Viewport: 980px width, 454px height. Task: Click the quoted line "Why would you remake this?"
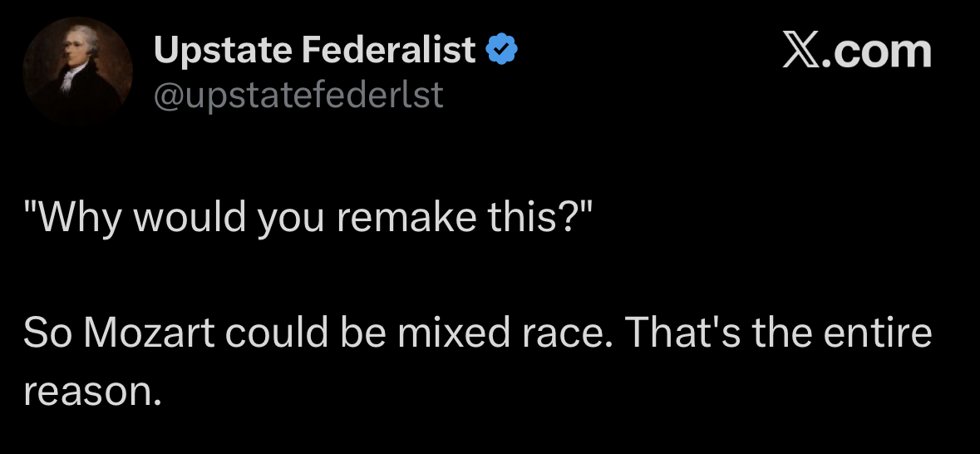click(x=309, y=218)
